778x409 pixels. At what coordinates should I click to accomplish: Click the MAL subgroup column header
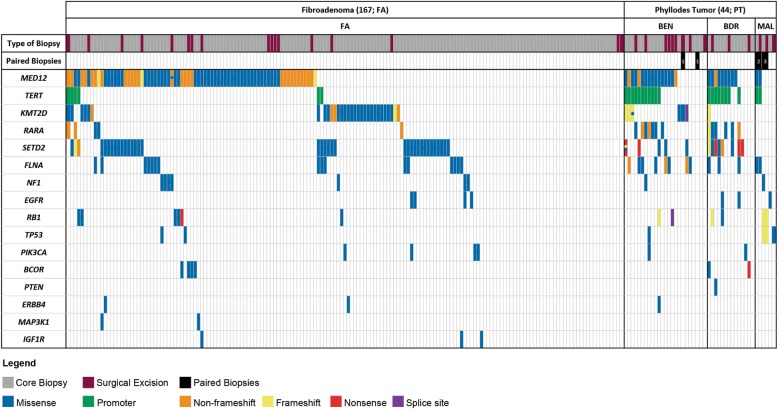[x=765, y=24]
